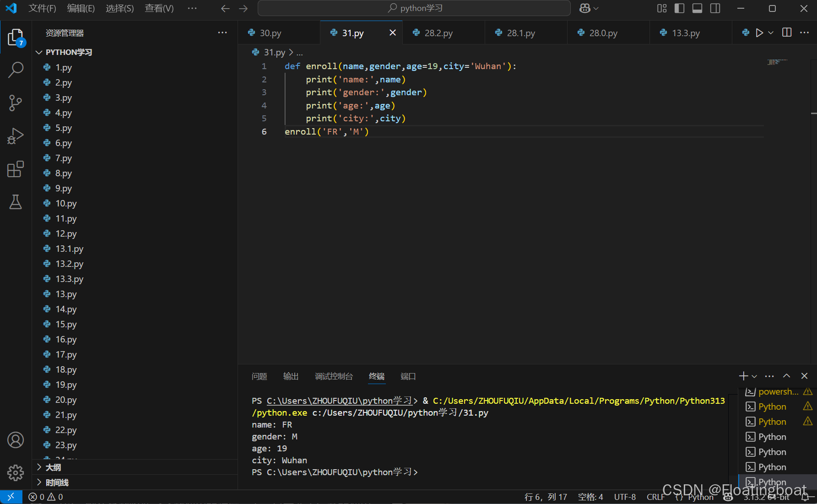Image resolution: width=817 pixels, height=504 pixels.
Task: Switch to the 28.2.py editor tab
Action: (x=438, y=33)
